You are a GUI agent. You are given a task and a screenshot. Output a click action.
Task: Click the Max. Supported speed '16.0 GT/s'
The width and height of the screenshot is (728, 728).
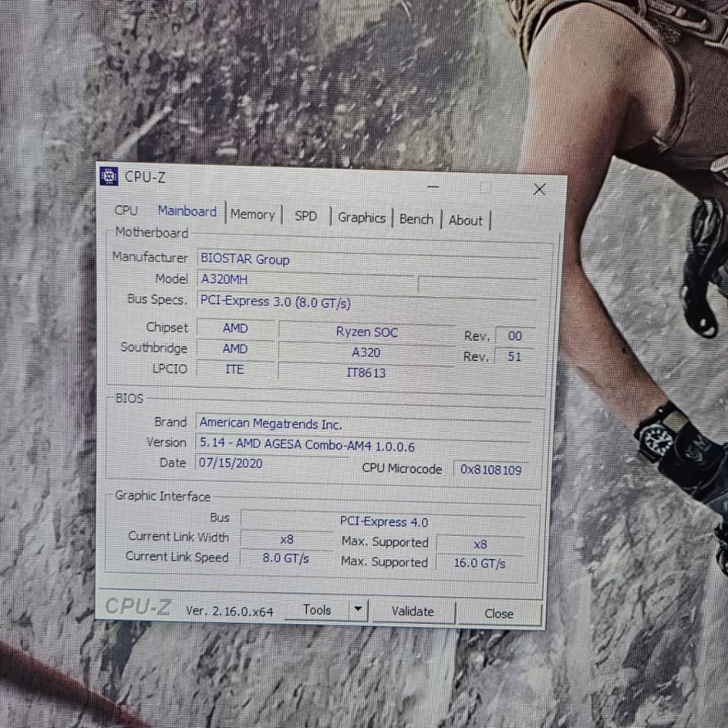(479, 563)
